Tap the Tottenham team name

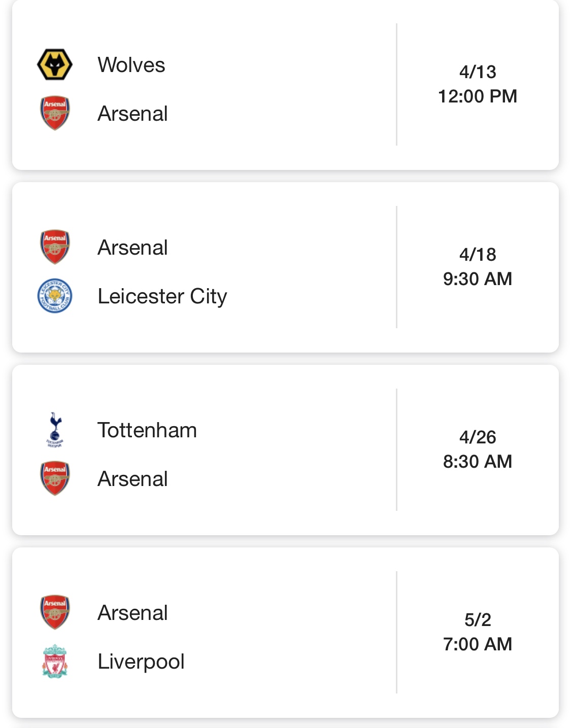(x=147, y=430)
